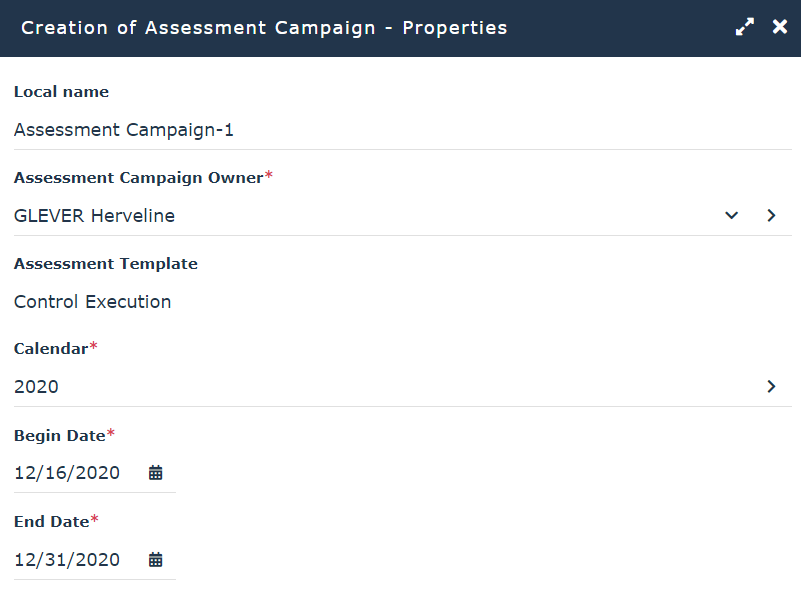The image size is (801, 593).
Task: Click the Begin Date label
Action: [x=60, y=435]
